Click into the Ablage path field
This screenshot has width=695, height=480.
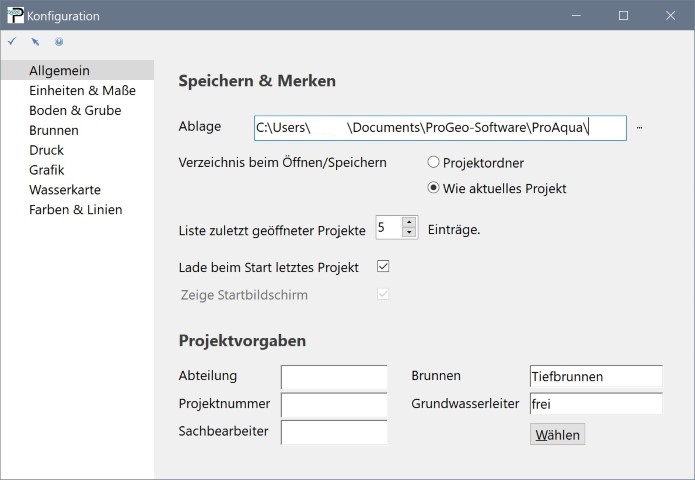(x=440, y=128)
